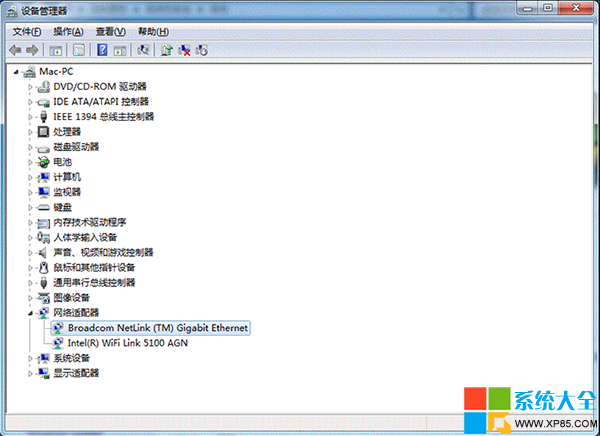Viewport: 600px width, 436px height.
Task: Expand the DVD/CD-ROM 驱动器 node
Action: (30, 87)
